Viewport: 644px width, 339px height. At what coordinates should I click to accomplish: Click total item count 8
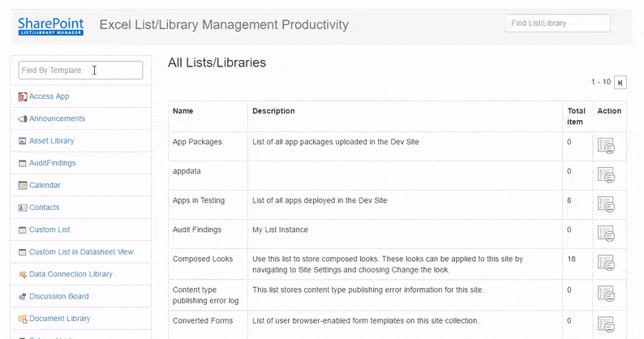click(569, 200)
